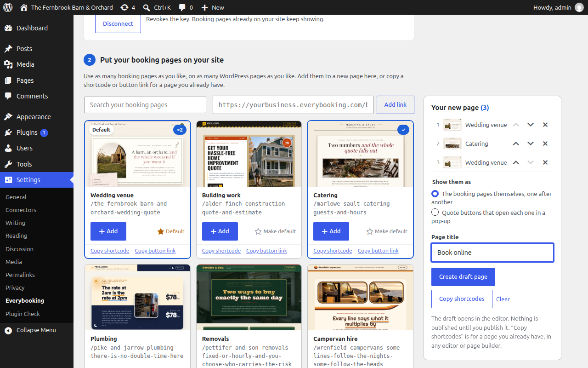This screenshot has width=588, height=368.
Task: Open the updates icon showing 4
Action: coord(128,7)
